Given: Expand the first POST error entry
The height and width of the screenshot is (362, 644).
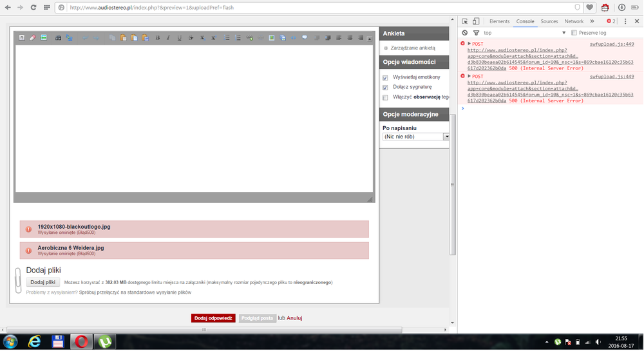Looking at the screenshot, I should (x=469, y=44).
